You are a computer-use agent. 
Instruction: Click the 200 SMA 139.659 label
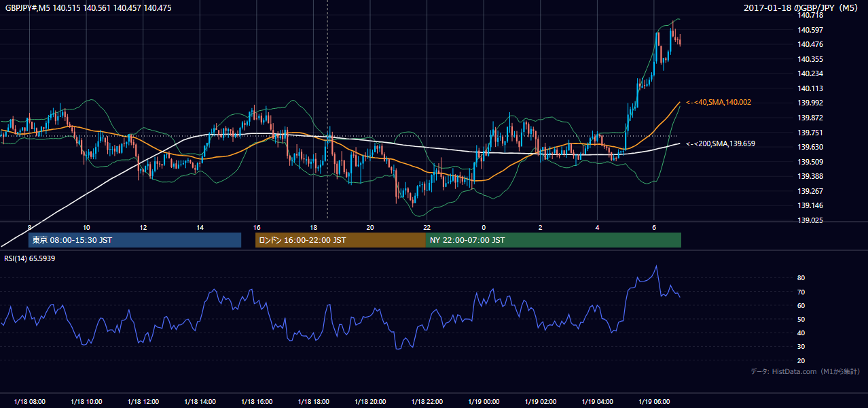(721, 144)
